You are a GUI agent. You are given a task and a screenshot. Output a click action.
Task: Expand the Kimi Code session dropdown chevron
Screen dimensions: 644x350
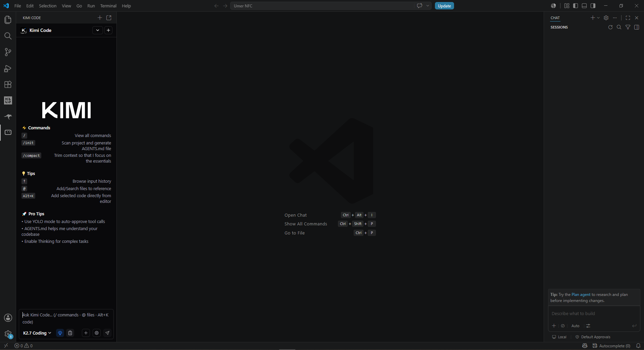click(x=98, y=30)
